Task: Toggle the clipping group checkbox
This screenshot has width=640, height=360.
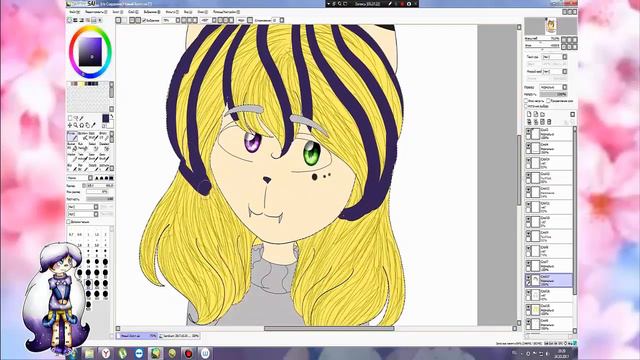Action: tap(548, 101)
